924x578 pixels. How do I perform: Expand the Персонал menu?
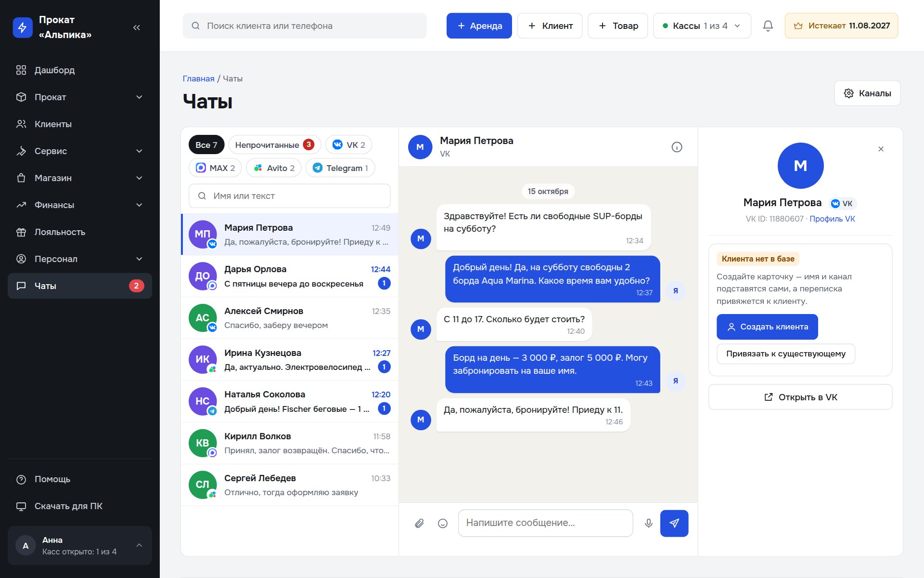pos(80,259)
